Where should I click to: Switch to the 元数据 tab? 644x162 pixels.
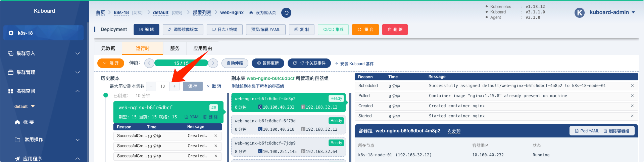pyautogui.click(x=108, y=48)
